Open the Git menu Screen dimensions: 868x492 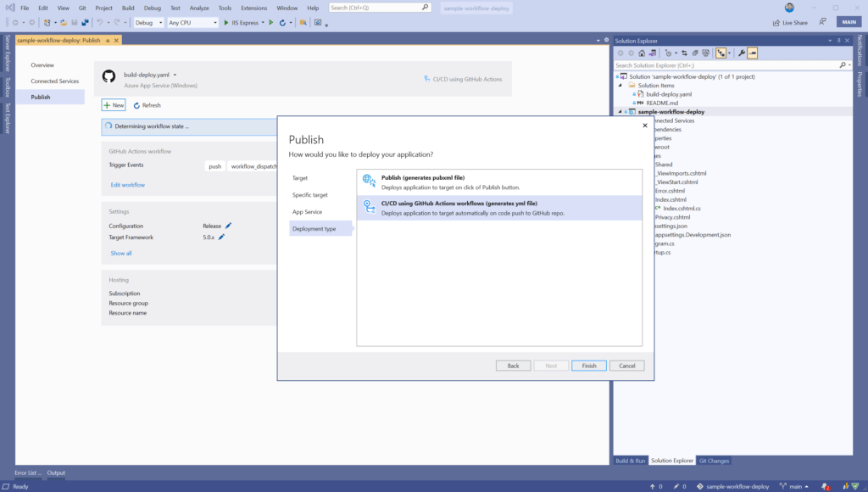coord(82,7)
